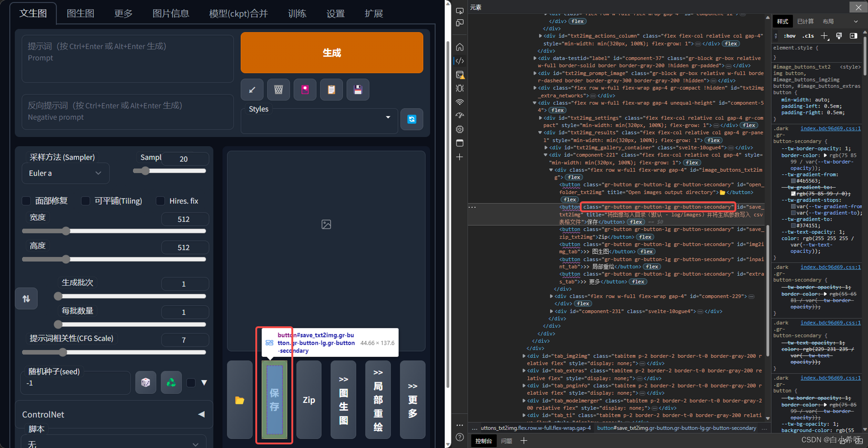
Task: Switch to the 已计算 styles tab
Action: (x=806, y=22)
